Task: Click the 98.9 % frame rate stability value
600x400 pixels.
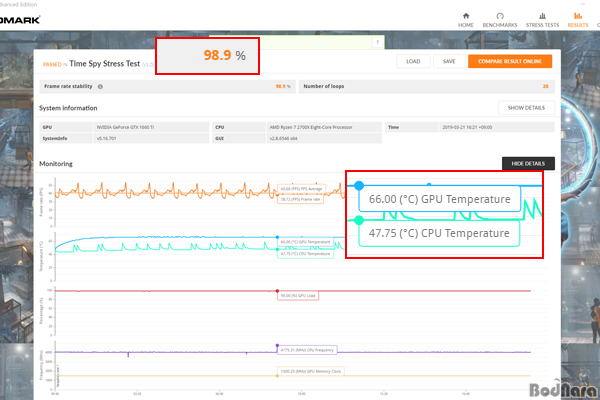Action: point(283,87)
